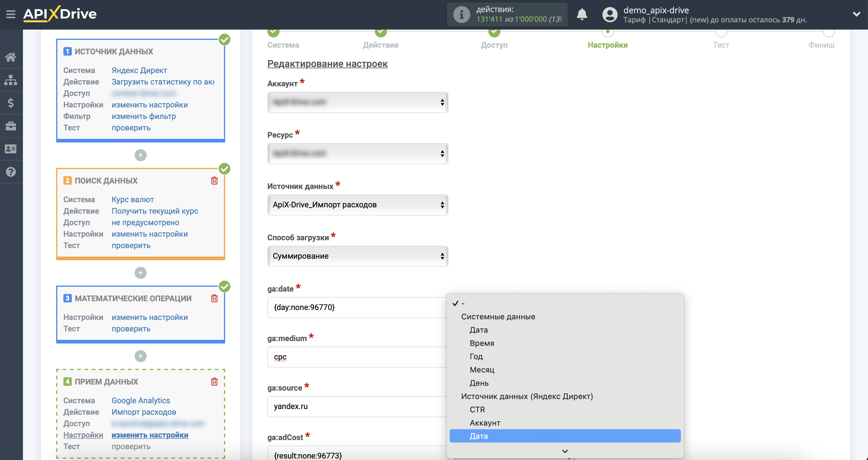868x460 pixels.
Task: Go to the Тест step
Action: [721, 45]
